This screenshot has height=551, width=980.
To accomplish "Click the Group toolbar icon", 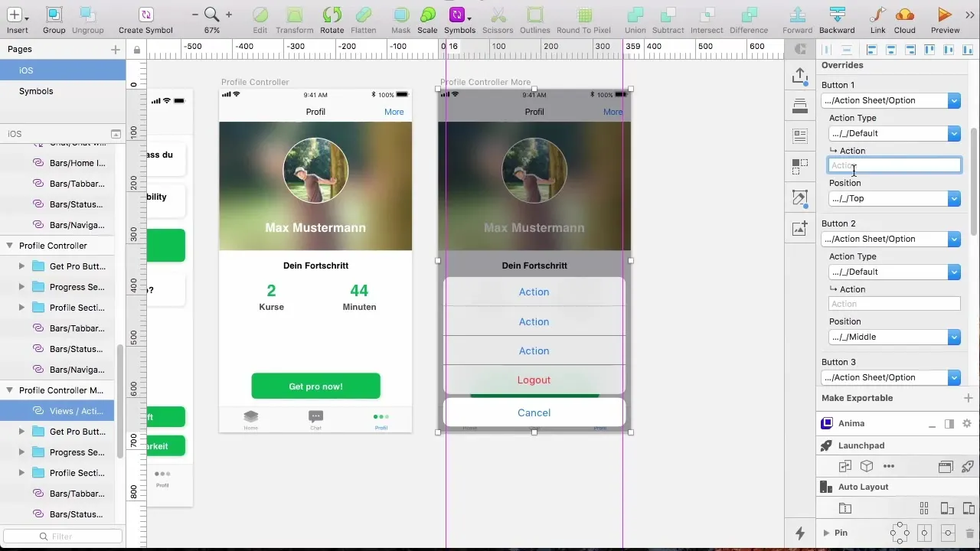I will click(x=54, y=15).
